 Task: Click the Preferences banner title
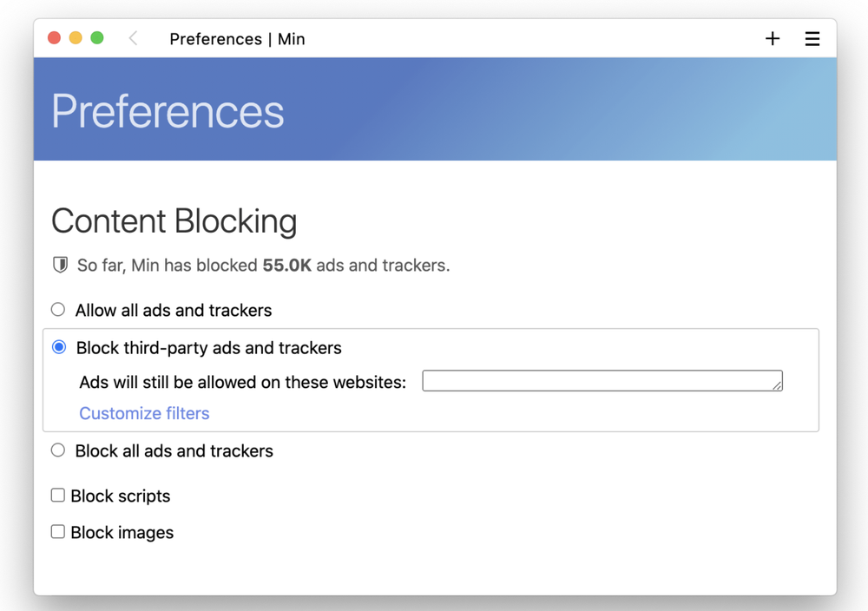pos(168,111)
